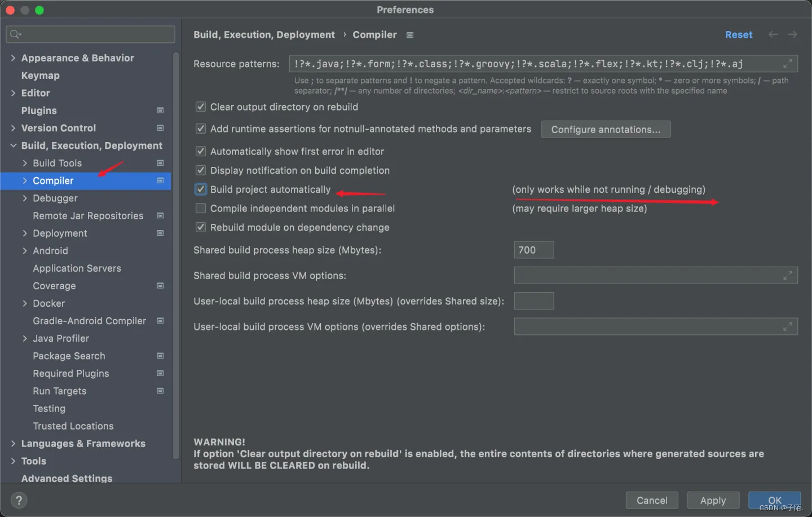Focus the settings search field
The width and height of the screenshot is (812, 517).
90,34
